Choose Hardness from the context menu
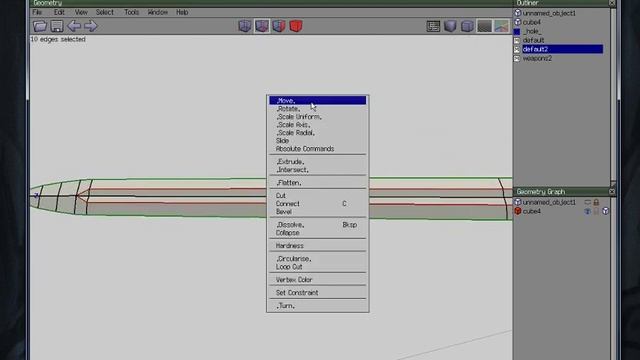The image size is (640, 360). coord(318,246)
